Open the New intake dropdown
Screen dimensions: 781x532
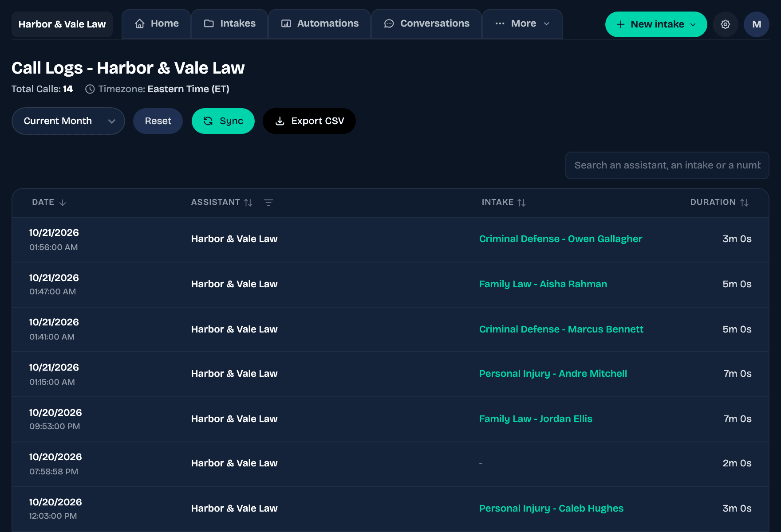pos(656,24)
